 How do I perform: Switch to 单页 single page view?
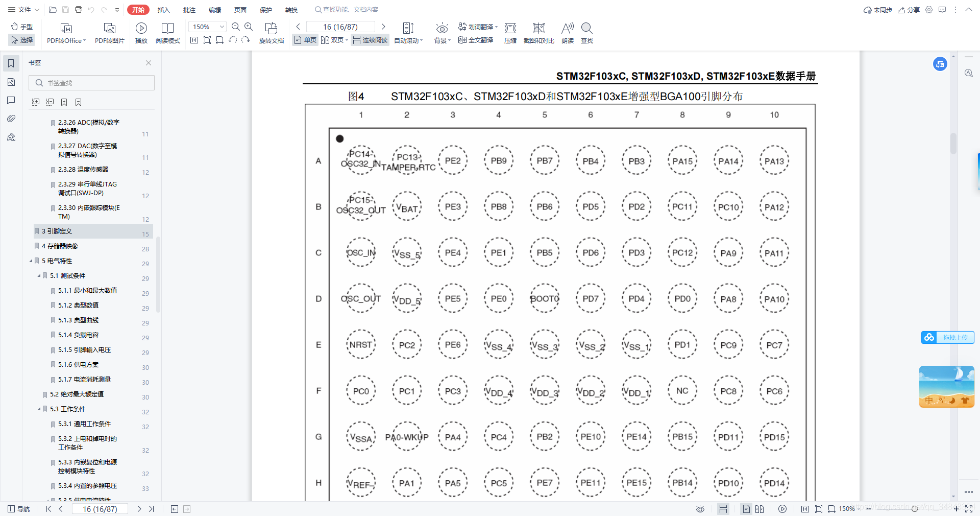(x=305, y=40)
